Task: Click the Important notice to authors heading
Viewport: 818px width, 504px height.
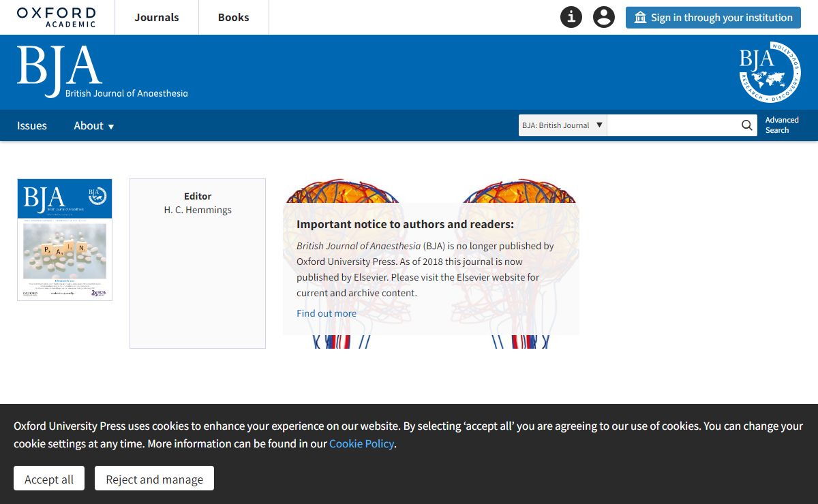Action: (405, 224)
